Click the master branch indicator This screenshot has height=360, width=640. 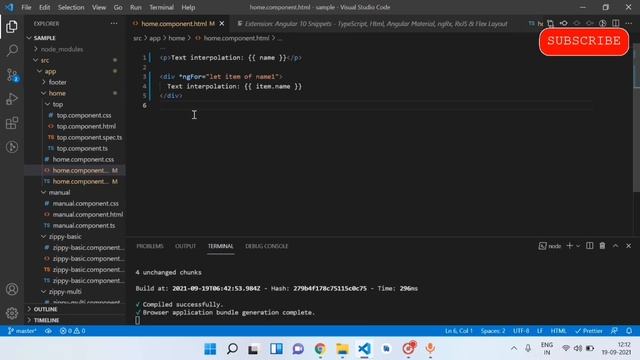tap(22, 331)
